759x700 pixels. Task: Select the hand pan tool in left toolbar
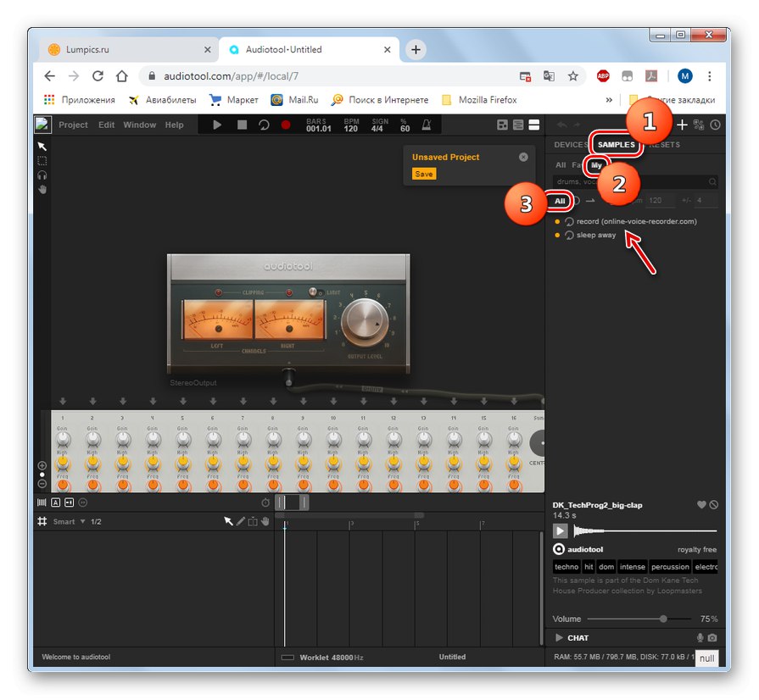[42, 189]
